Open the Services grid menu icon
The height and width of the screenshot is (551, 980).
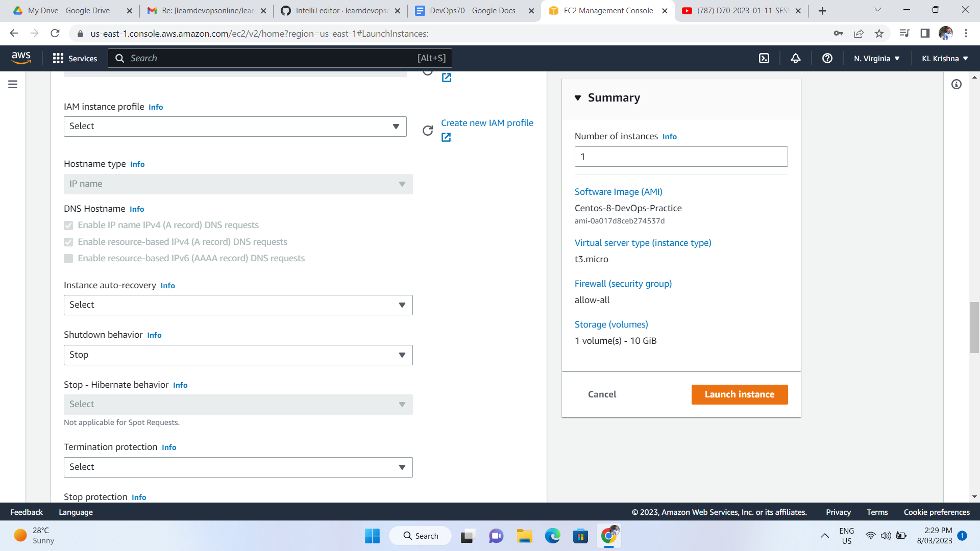pos(58,58)
